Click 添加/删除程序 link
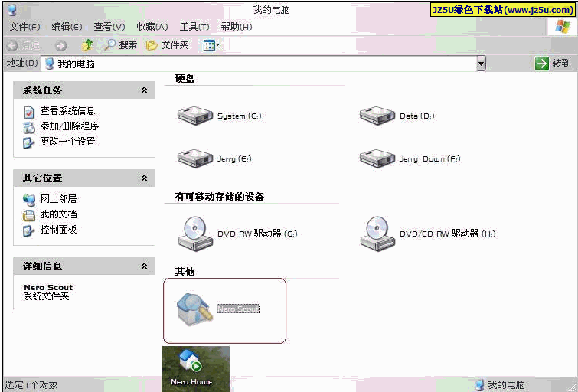 click(70, 126)
